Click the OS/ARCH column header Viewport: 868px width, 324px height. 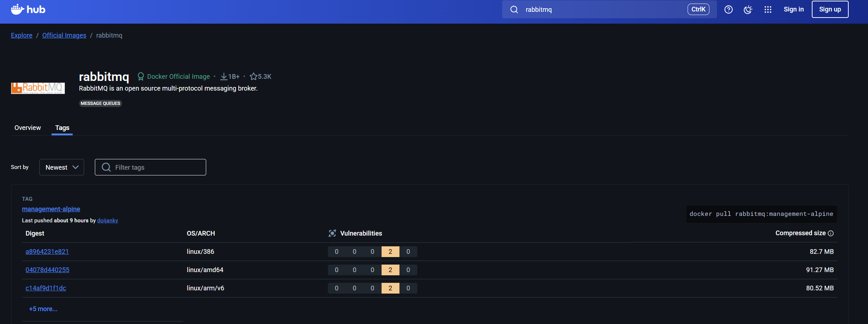(x=201, y=233)
